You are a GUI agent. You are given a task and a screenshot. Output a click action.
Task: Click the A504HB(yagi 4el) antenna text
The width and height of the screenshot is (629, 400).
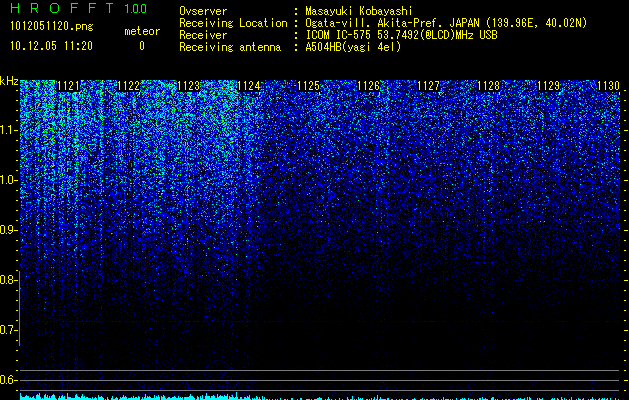coord(353,47)
